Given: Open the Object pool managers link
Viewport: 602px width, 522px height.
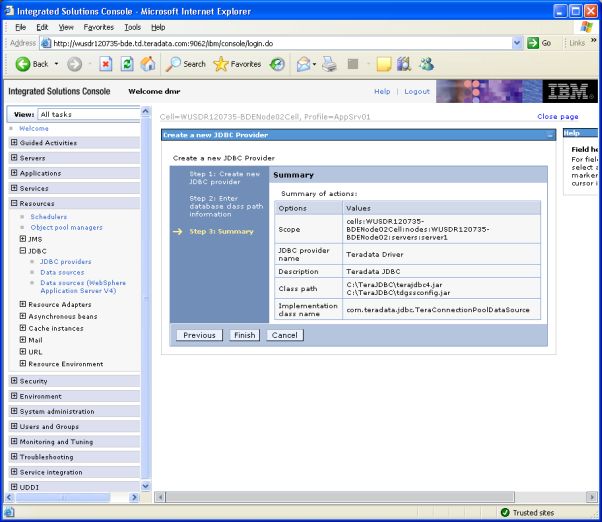Looking at the screenshot, I should click(x=66, y=227).
